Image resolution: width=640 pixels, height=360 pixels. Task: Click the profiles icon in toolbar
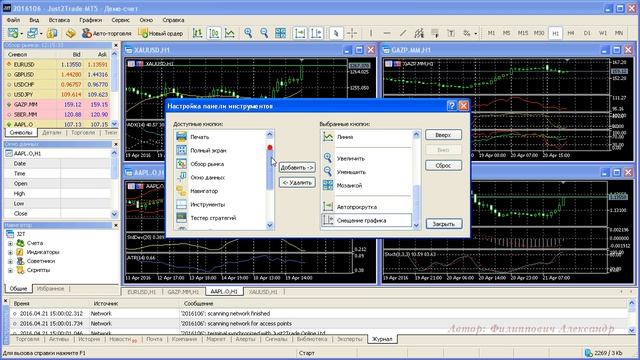32,33
